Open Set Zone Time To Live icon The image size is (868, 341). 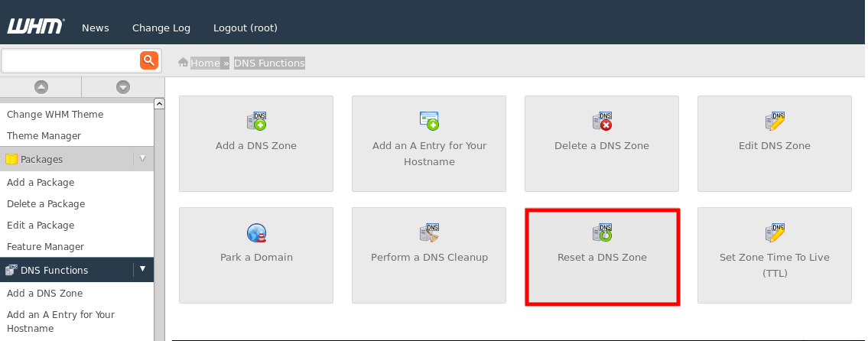tap(775, 232)
